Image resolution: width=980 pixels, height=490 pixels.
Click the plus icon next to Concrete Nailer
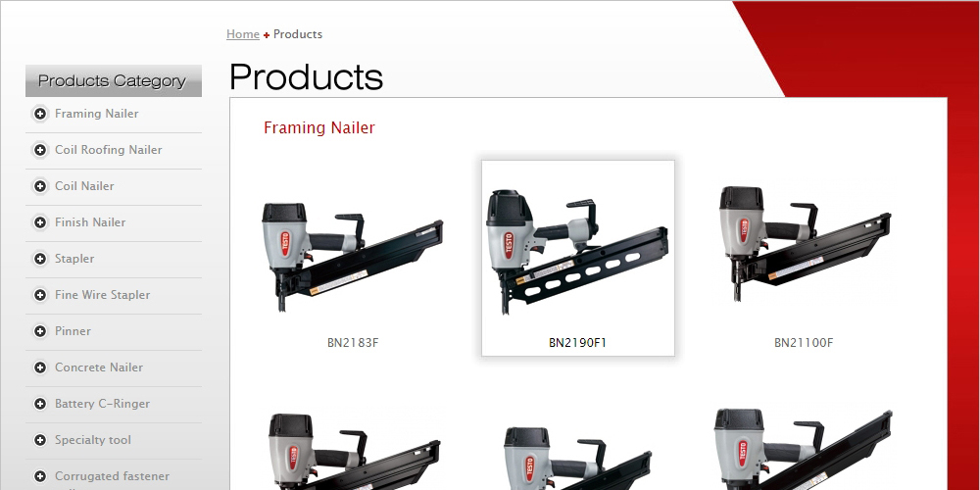click(40, 367)
